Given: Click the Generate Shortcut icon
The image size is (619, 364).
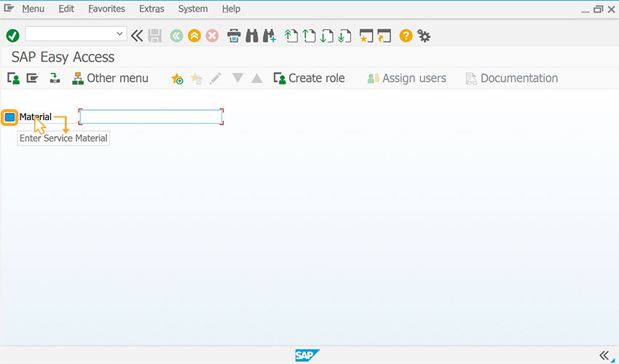Looking at the screenshot, I should coord(384,36).
